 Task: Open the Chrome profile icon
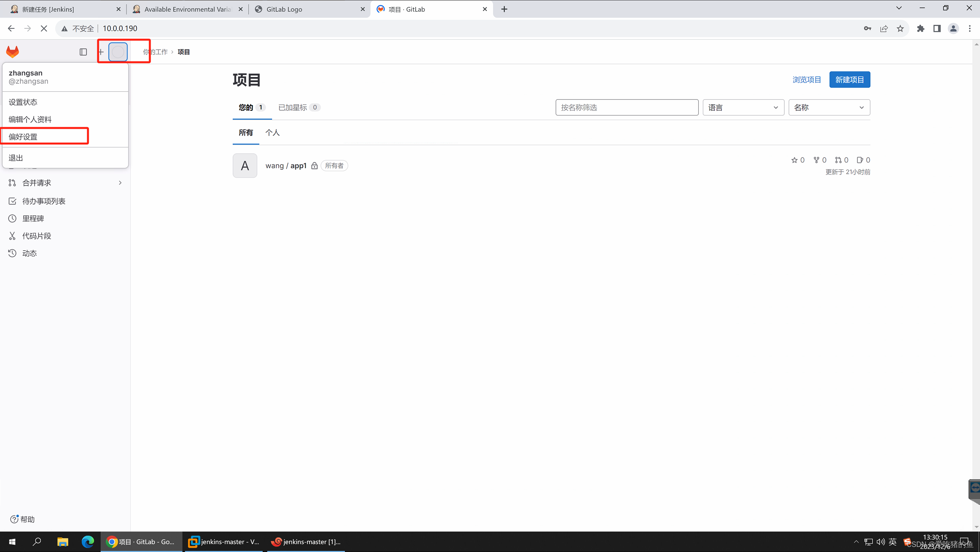(953, 28)
